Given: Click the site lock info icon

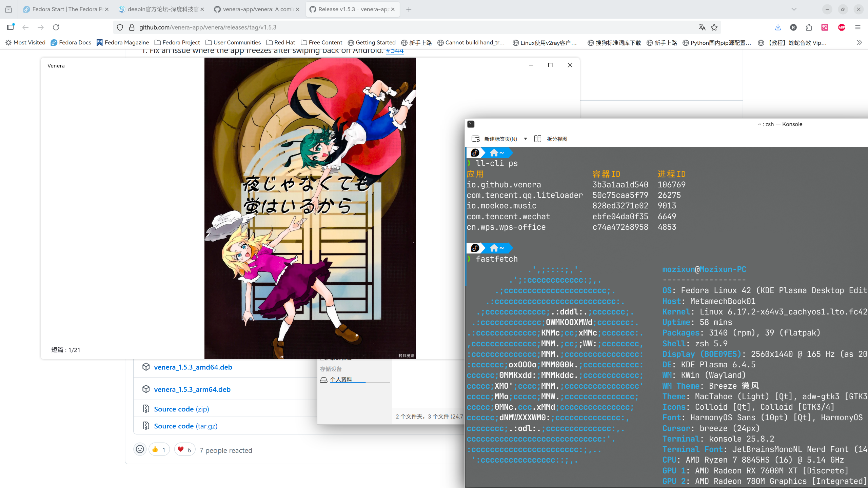Looking at the screenshot, I should click(132, 27).
